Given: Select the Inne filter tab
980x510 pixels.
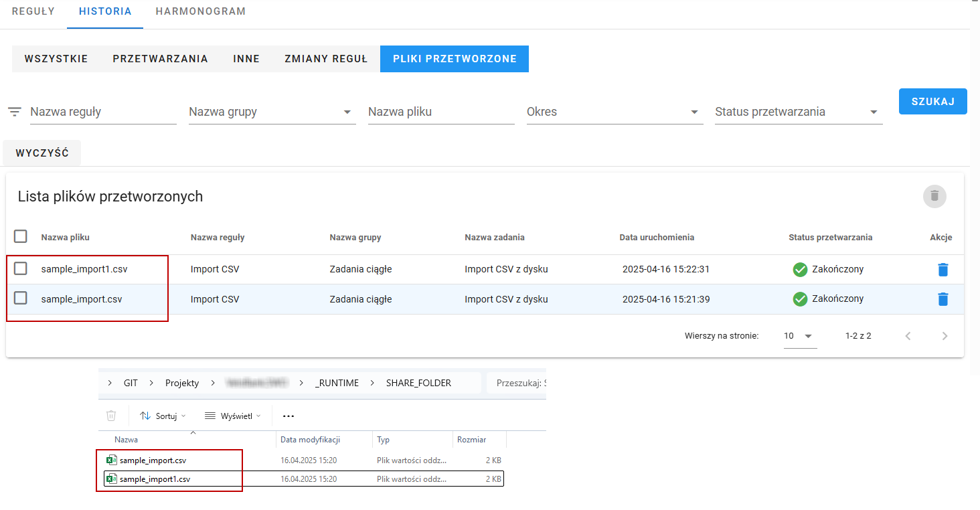Looking at the screenshot, I should point(246,59).
